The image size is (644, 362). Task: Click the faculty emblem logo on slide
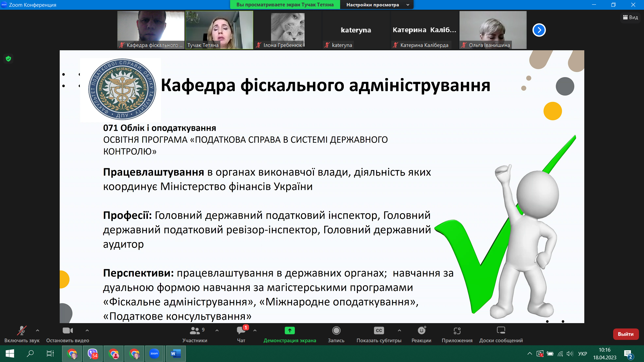coord(122,89)
